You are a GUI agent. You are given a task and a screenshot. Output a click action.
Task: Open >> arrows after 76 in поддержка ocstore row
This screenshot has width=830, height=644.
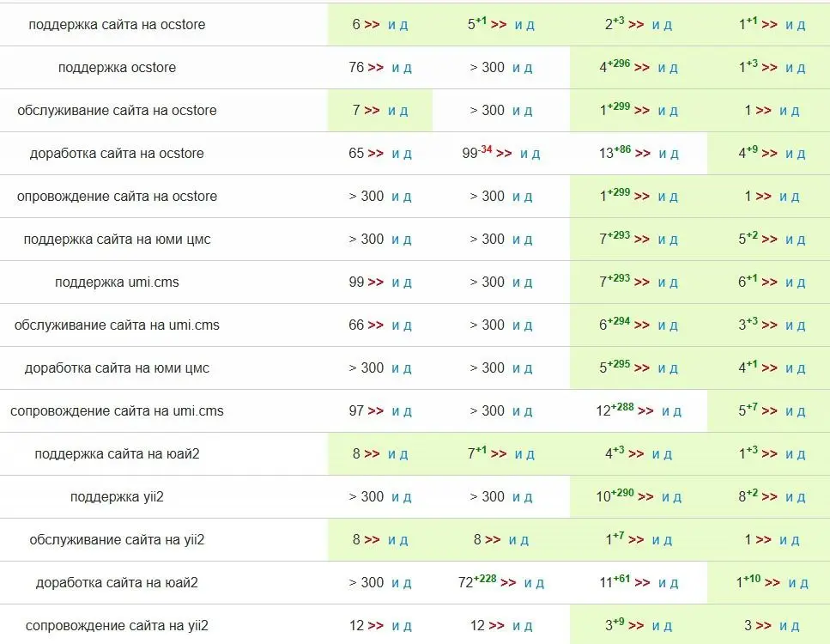[x=376, y=68]
